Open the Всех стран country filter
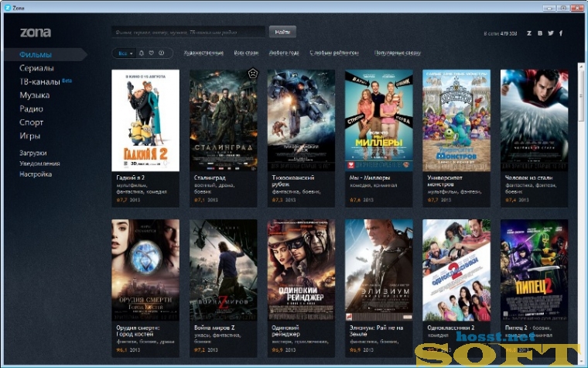 click(x=246, y=53)
